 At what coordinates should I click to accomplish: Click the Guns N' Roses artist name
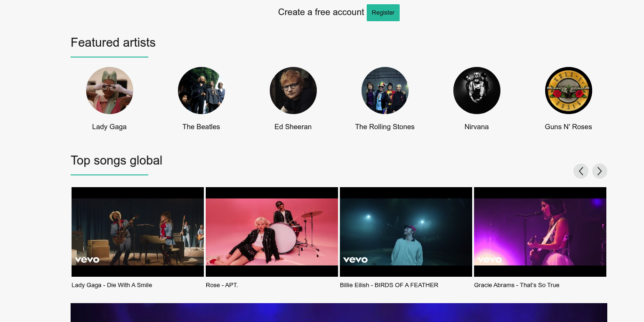click(x=569, y=127)
